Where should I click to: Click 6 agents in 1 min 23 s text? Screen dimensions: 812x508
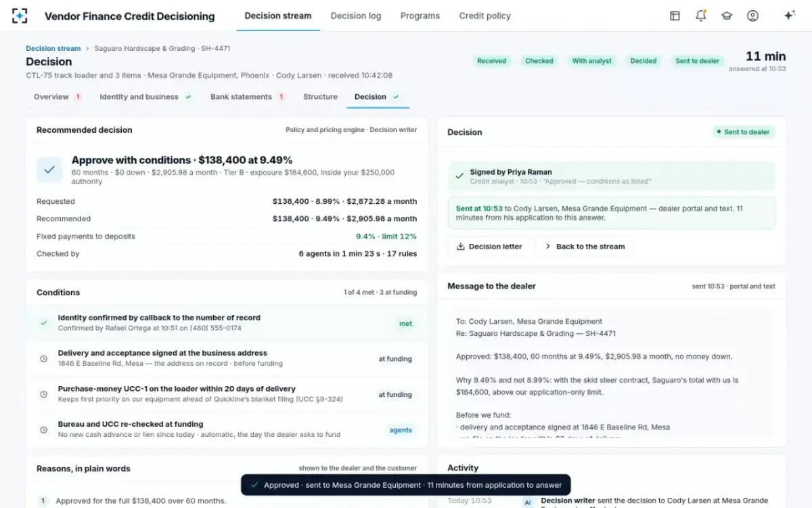click(x=358, y=254)
